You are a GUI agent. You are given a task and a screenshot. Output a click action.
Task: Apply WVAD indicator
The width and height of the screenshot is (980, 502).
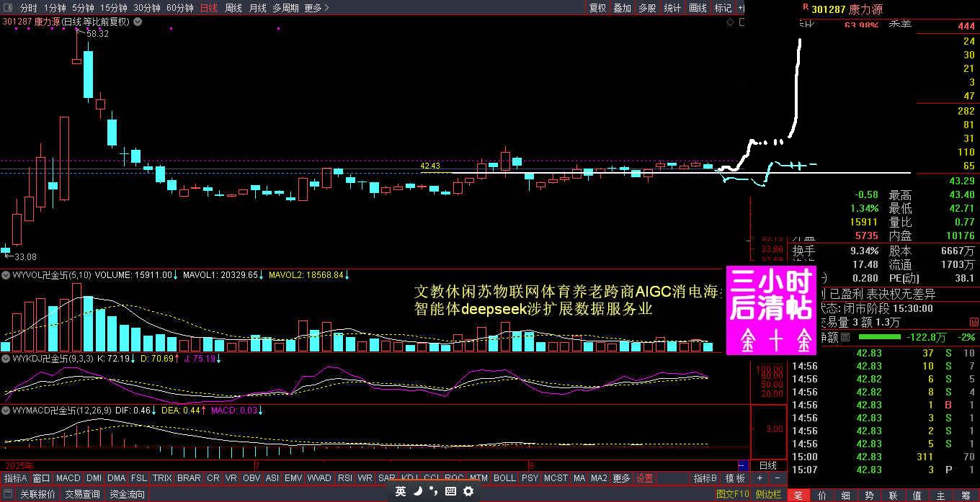(x=319, y=478)
